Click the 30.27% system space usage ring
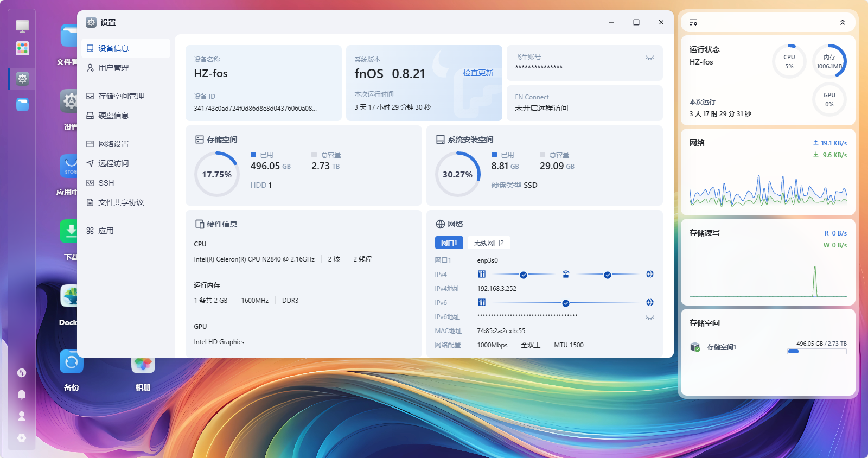This screenshot has height=458, width=868. pos(458,174)
